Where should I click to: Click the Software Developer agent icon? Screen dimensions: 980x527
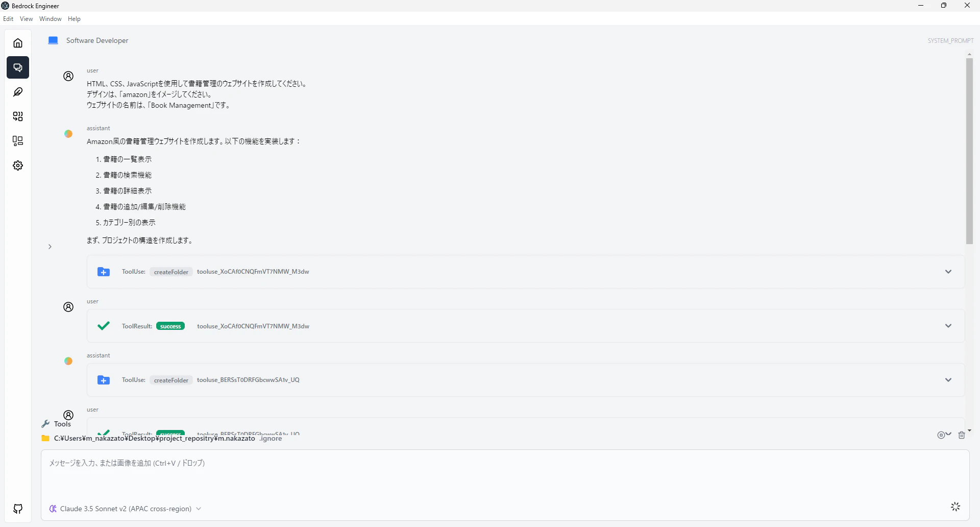pos(53,40)
